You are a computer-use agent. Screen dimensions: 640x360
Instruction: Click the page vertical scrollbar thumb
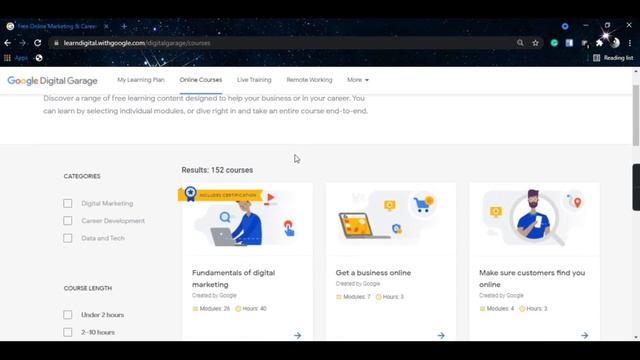636,116
